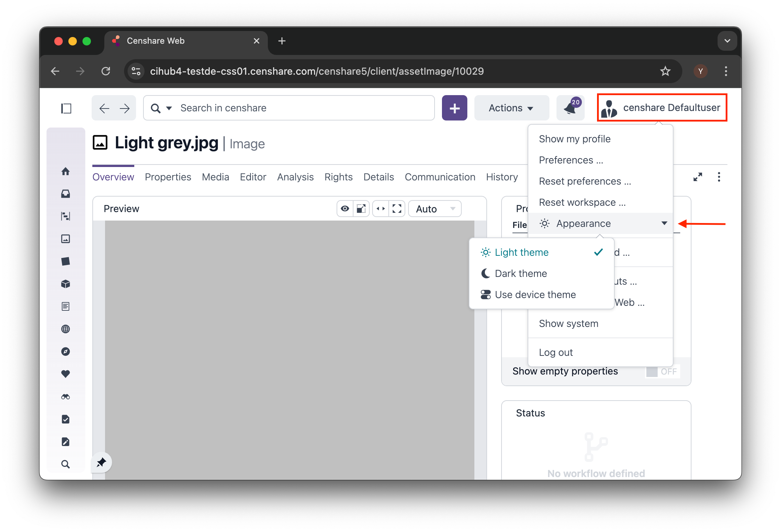Click fullscreen preview icon
The image size is (781, 532).
coord(397,209)
